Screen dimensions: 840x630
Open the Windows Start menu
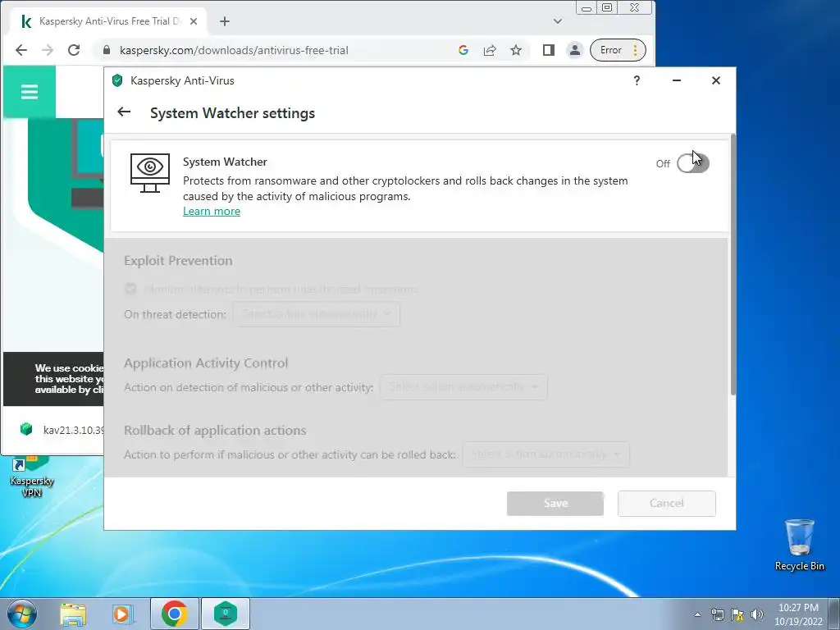(x=21, y=614)
